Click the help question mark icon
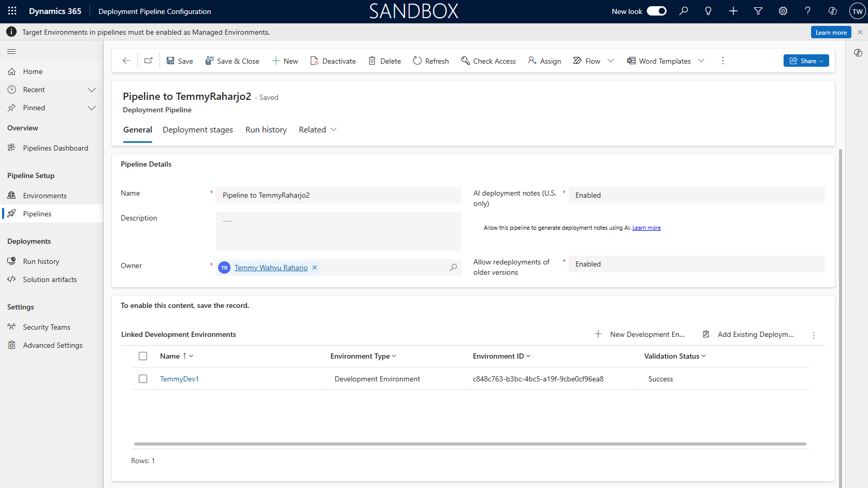The height and width of the screenshot is (488, 868). [x=807, y=11]
